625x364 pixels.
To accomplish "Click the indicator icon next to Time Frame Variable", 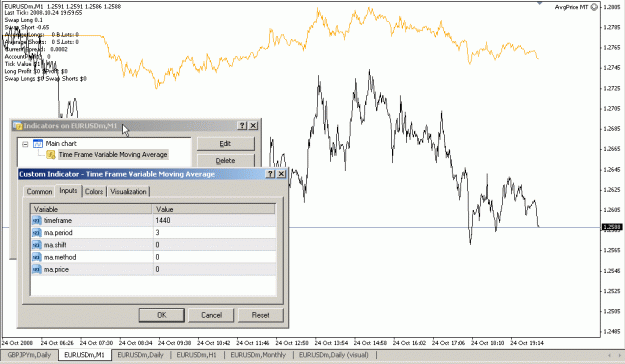I will [x=51, y=155].
